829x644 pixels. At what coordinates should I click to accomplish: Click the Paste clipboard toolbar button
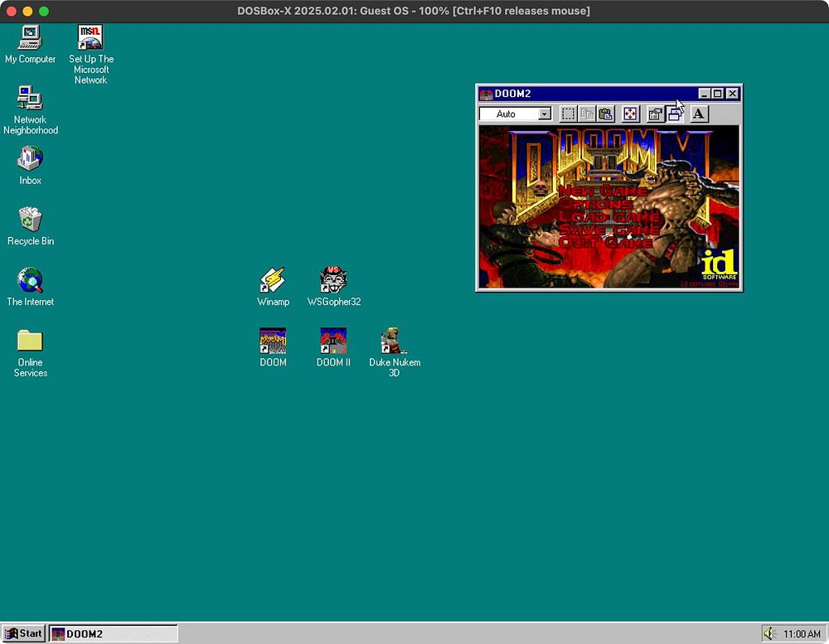(605, 114)
